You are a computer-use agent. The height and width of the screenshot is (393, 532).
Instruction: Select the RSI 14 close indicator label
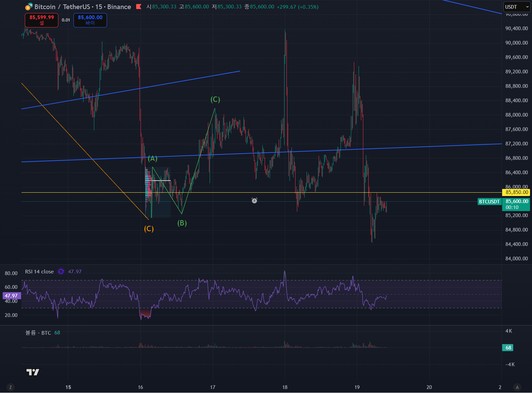(x=39, y=271)
